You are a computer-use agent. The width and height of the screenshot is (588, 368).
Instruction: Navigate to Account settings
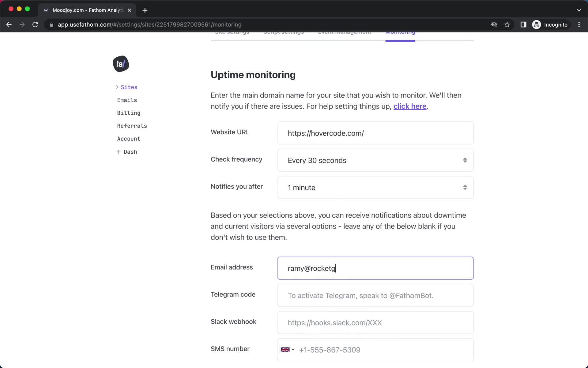pyautogui.click(x=129, y=139)
